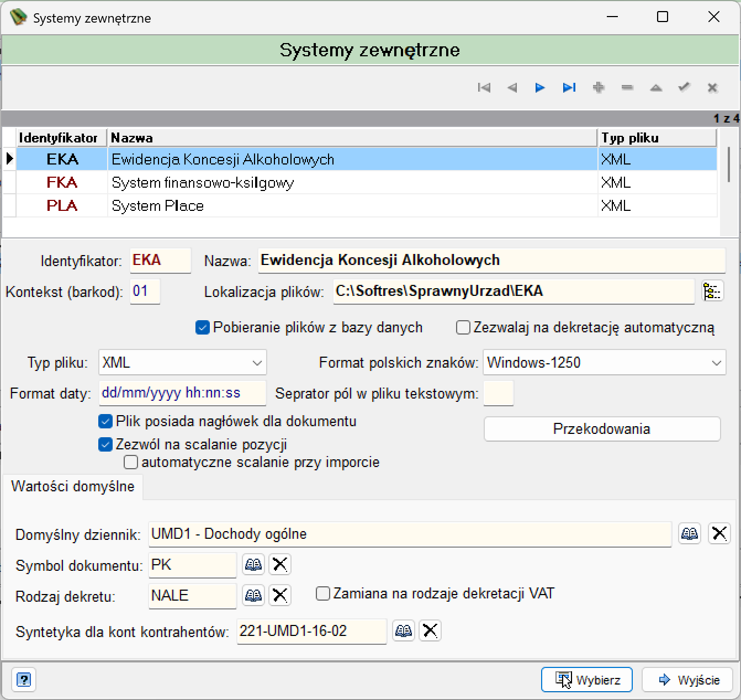Click the help question mark icon

pyautogui.click(x=24, y=680)
